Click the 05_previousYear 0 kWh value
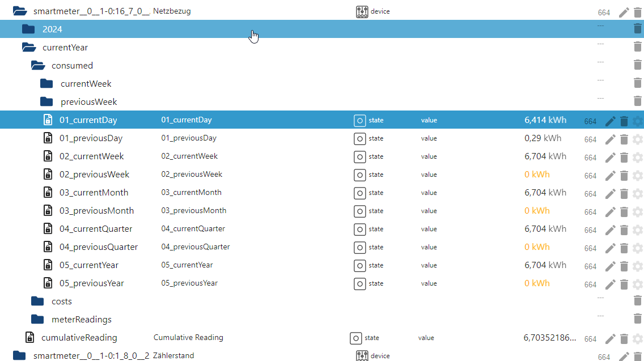Screen dimensions: 644x361 point(537,283)
